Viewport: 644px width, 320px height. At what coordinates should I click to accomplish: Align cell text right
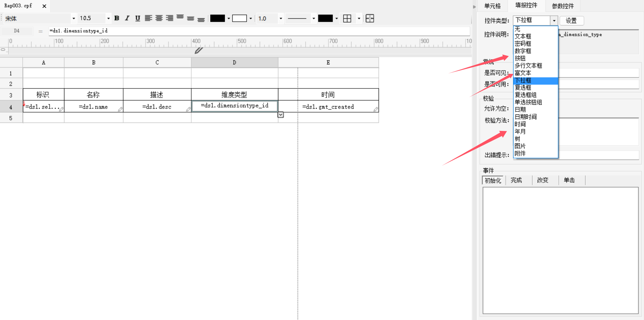coord(169,18)
